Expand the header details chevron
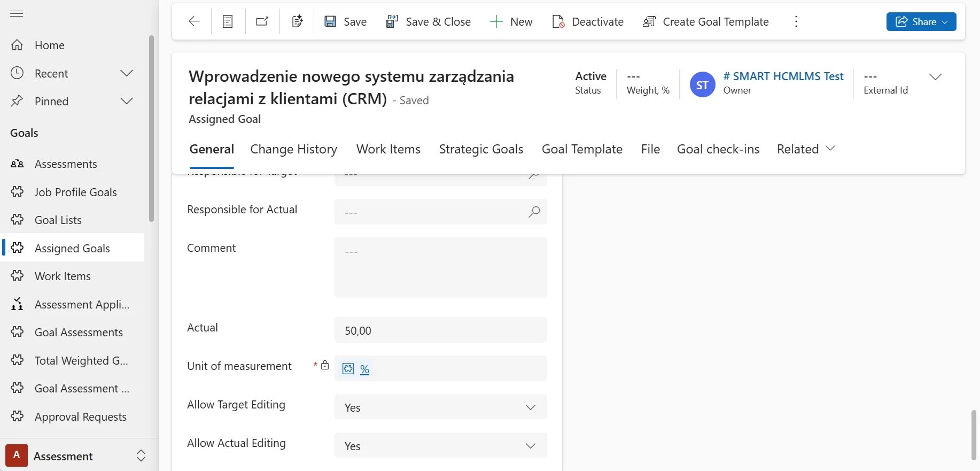Image resolution: width=980 pixels, height=471 pixels. pos(935,77)
